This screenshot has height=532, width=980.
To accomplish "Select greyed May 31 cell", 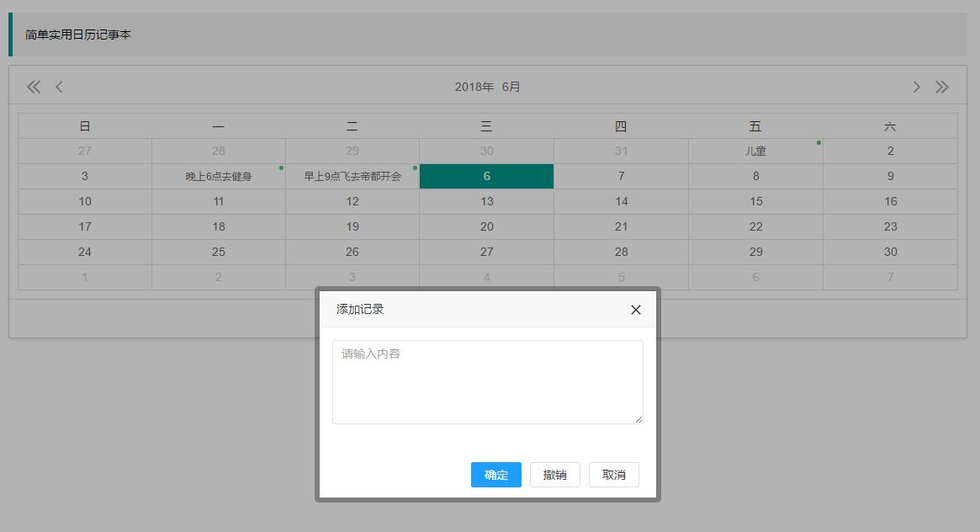I will 622,152.
